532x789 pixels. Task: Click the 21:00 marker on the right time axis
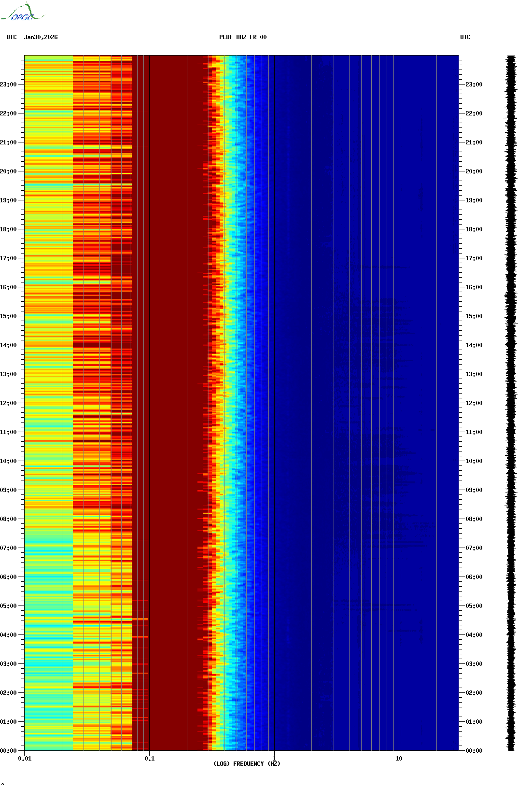coord(474,142)
